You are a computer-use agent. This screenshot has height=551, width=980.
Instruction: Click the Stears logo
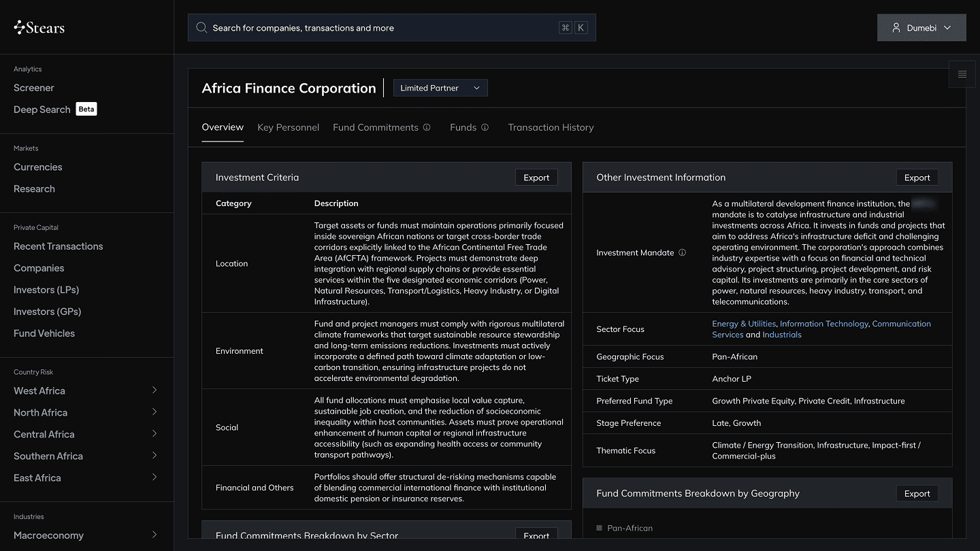(39, 27)
